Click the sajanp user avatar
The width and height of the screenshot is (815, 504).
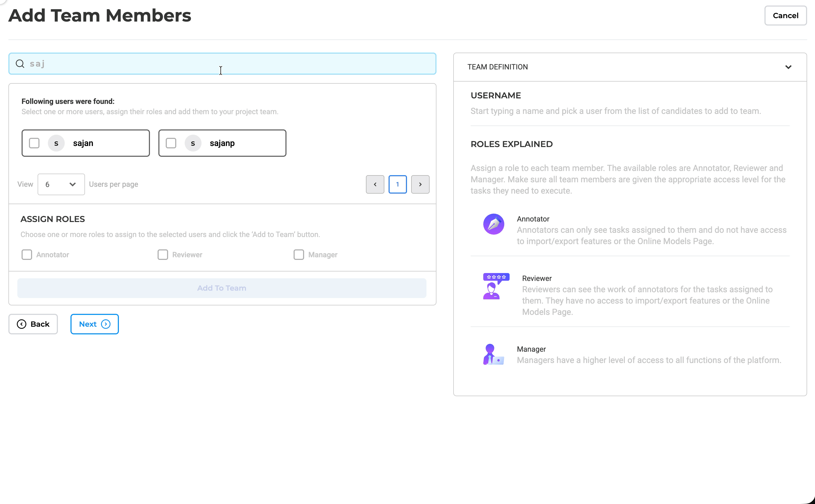(193, 143)
